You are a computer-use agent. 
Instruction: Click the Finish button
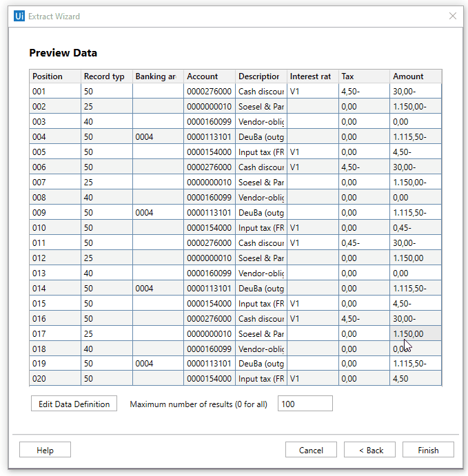[x=427, y=450]
